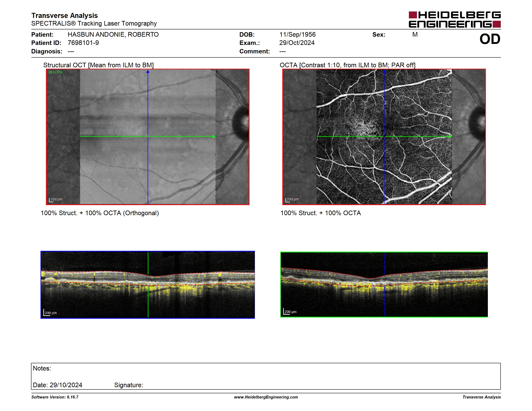Click the 200 µm scale on OCTA image
The image size is (532, 411).
pyautogui.click(x=292, y=200)
